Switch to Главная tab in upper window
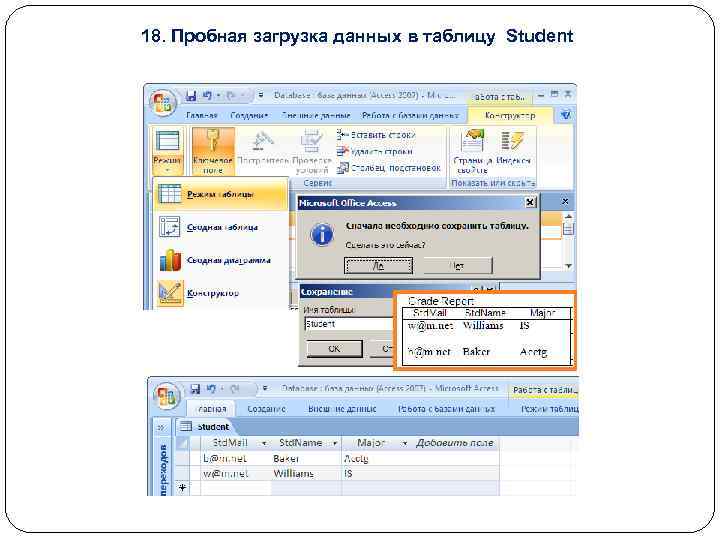 202,115
